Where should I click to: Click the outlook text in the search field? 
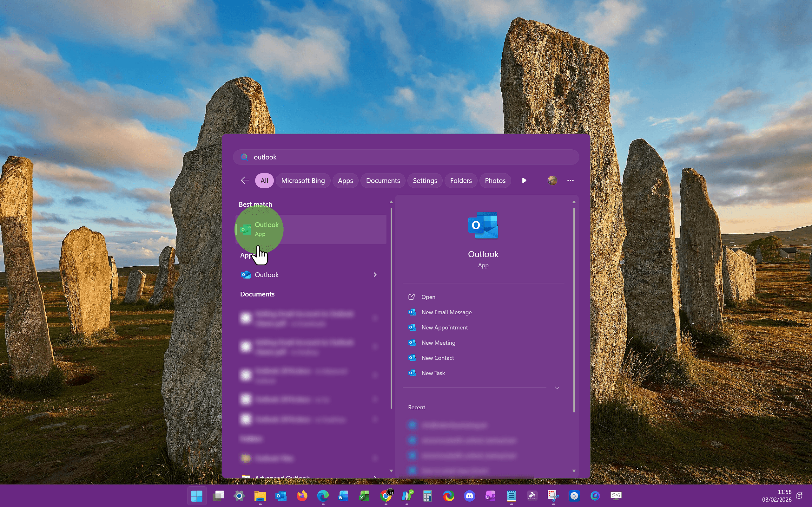265,157
